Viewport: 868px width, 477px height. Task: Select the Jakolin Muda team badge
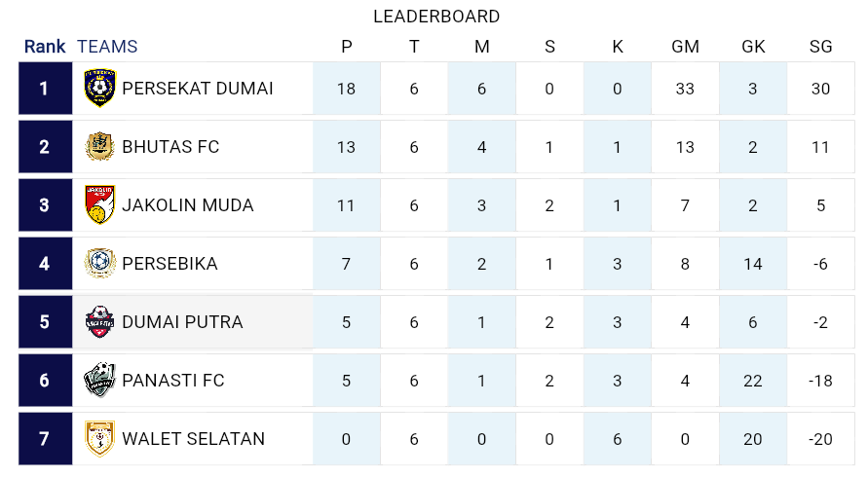tap(99, 205)
